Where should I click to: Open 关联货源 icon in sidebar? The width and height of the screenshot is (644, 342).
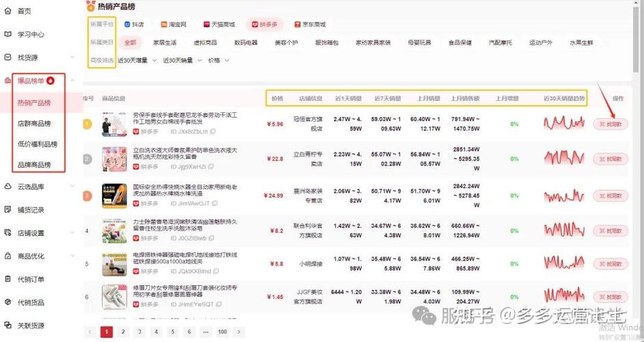pos(8,326)
